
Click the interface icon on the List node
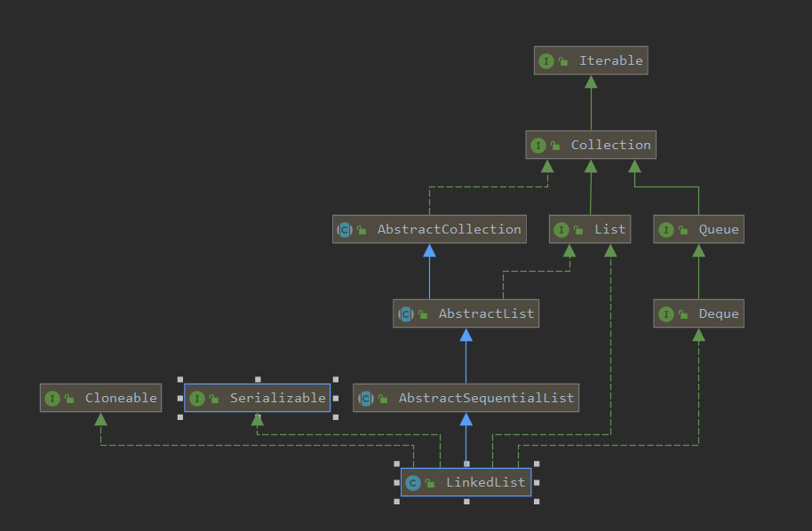coord(561,230)
